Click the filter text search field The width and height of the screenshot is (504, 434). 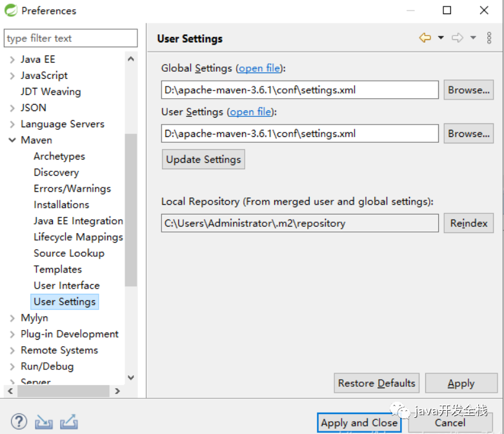[70, 38]
